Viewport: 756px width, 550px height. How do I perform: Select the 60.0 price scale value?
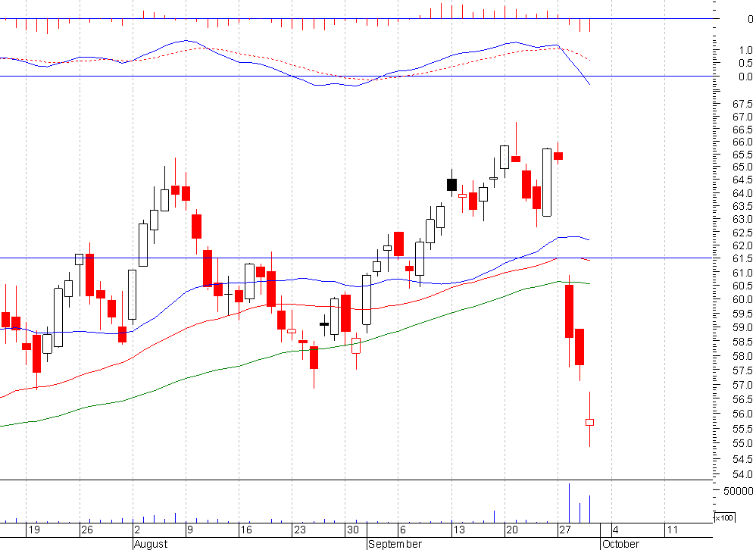742,299
